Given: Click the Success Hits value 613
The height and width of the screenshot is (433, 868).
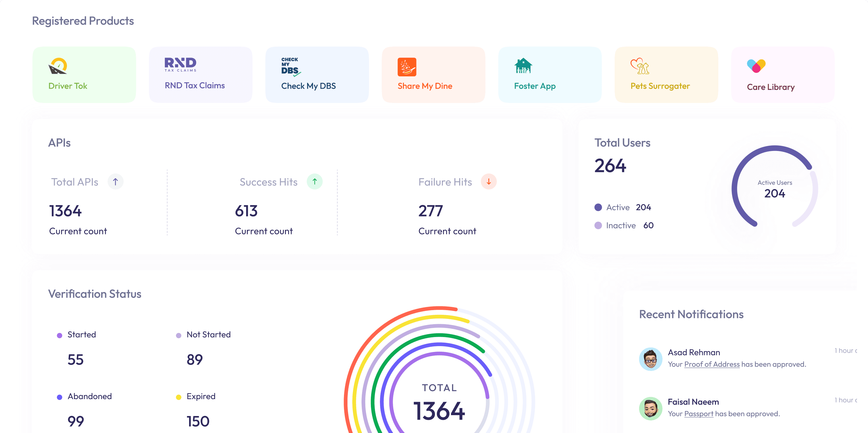Looking at the screenshot, I should [x=246, y=211].
